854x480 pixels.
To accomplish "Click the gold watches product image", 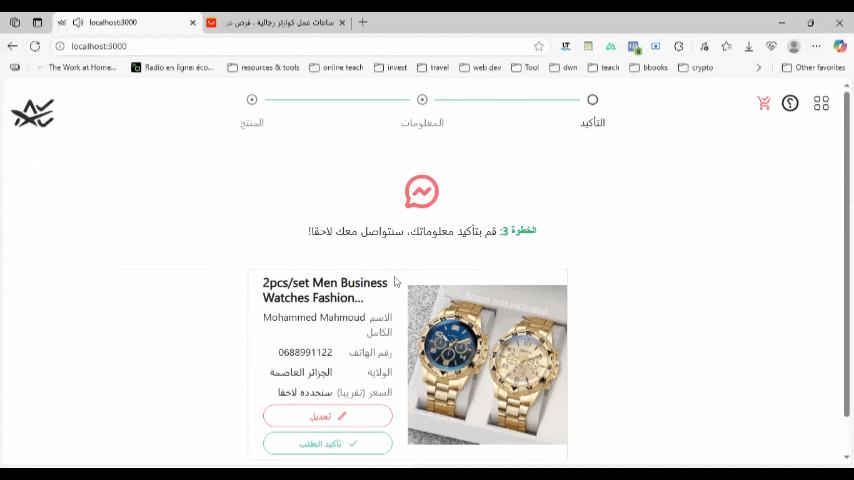I will pyautogui.click(x=487, y=364).
